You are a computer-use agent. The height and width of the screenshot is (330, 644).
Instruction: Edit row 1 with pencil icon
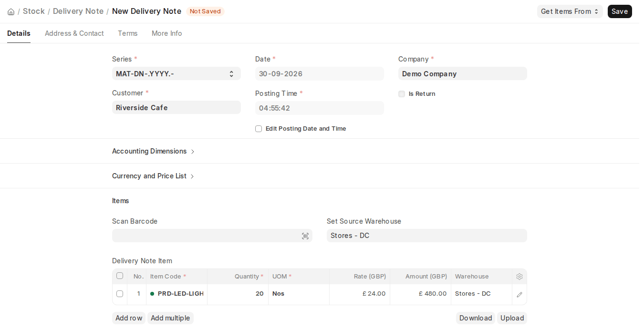(519, 294)
